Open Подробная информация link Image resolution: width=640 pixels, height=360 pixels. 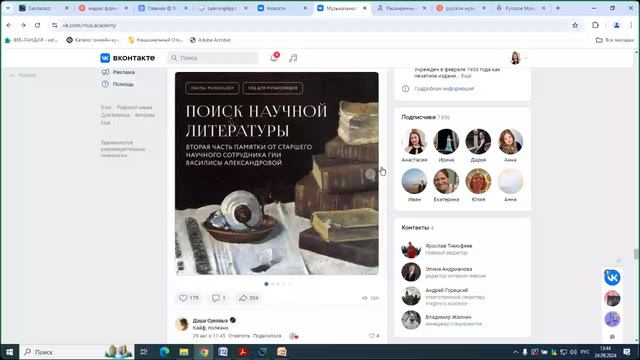tap(444, 89)
